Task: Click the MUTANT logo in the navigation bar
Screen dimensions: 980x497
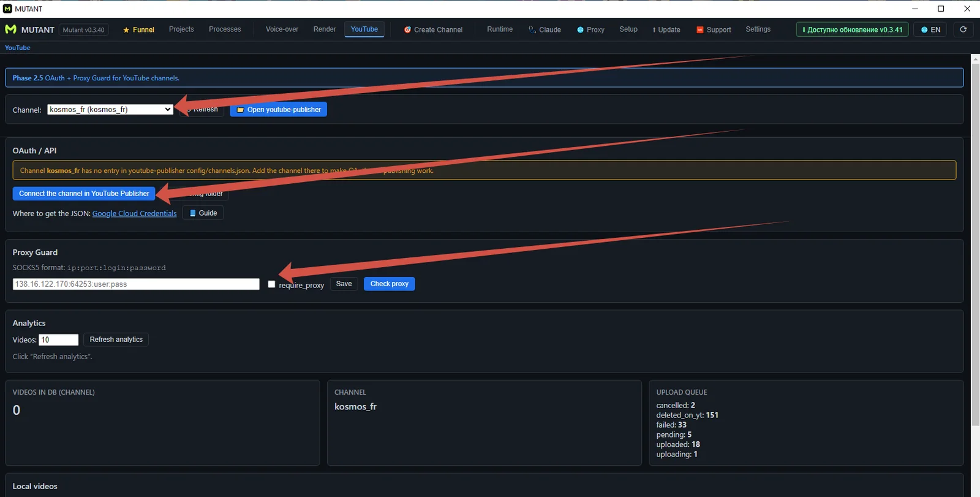Action: pos(29,29)
